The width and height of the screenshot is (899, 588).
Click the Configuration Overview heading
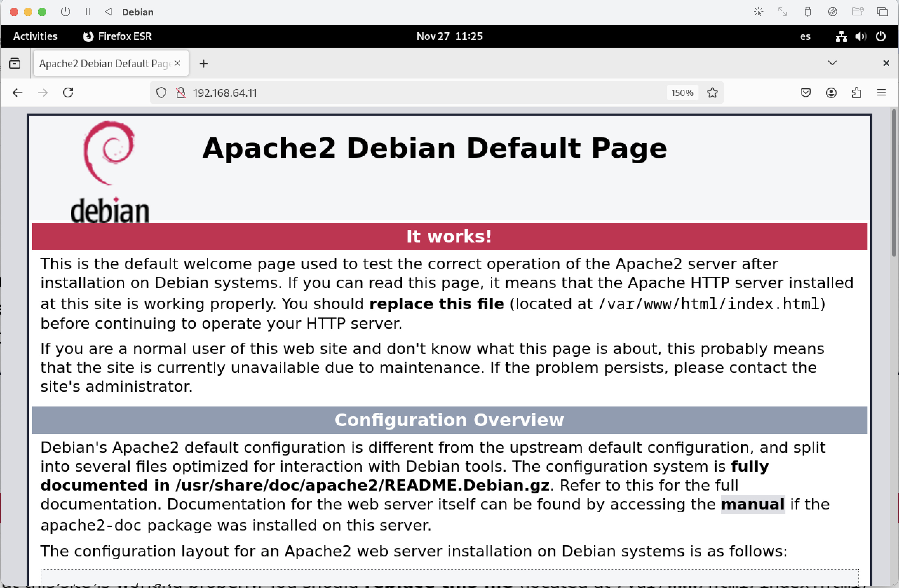(x=449, y=420)
